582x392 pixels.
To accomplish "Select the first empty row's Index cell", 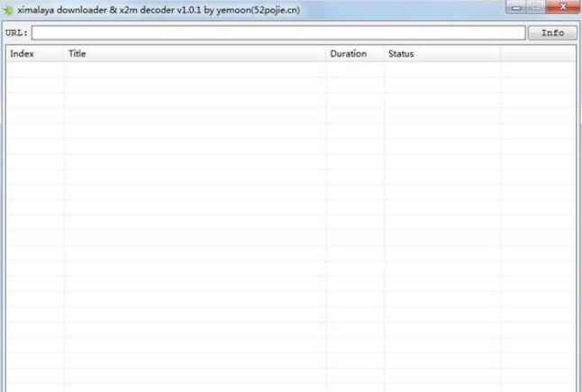I will [x=34, y=69].
